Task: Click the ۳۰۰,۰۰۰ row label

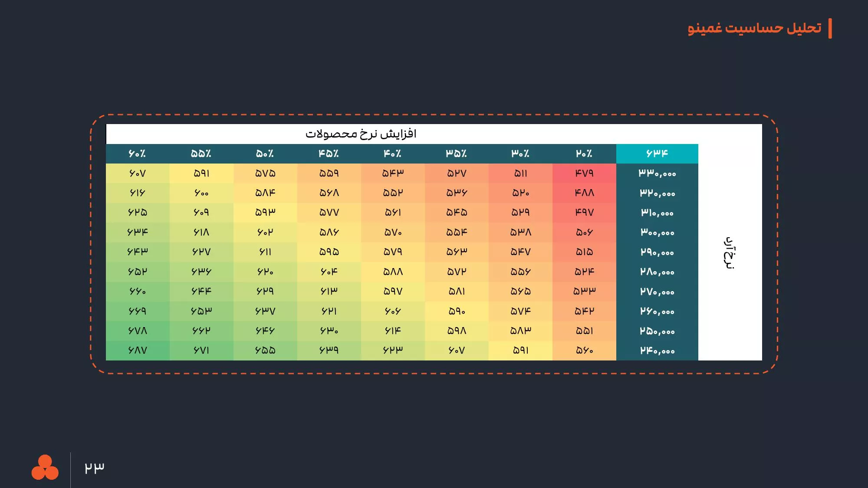Action: (x=657, y=233)
